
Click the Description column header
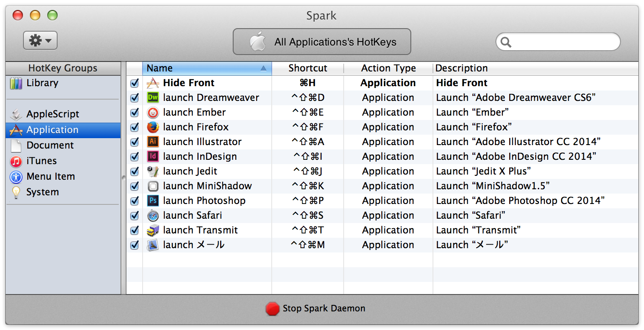(x=535, y=68)
